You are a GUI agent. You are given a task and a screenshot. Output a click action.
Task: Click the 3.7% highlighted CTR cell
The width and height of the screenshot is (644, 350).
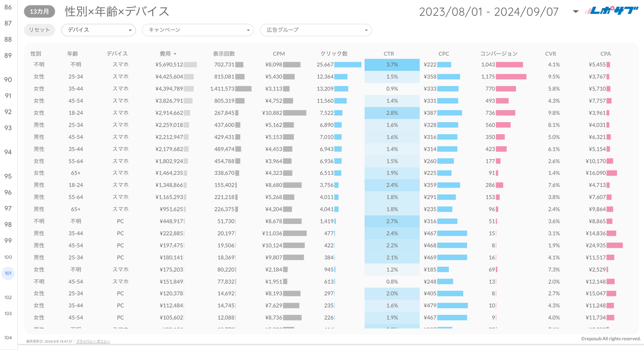(x=392, y=65)
